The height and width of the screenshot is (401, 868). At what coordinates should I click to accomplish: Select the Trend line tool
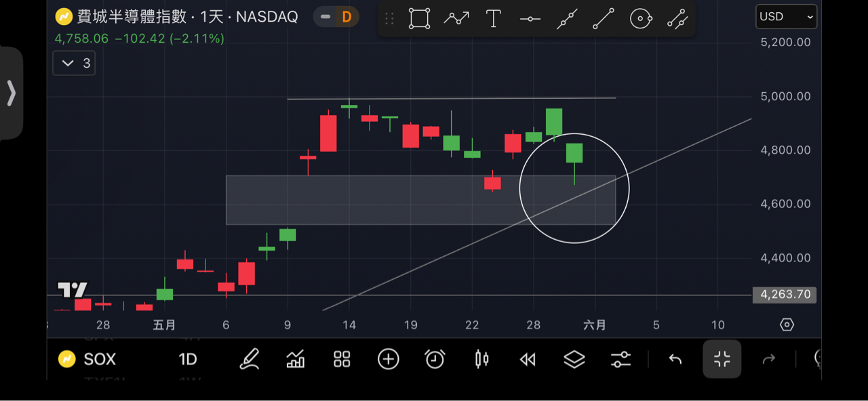pos(604,18)
